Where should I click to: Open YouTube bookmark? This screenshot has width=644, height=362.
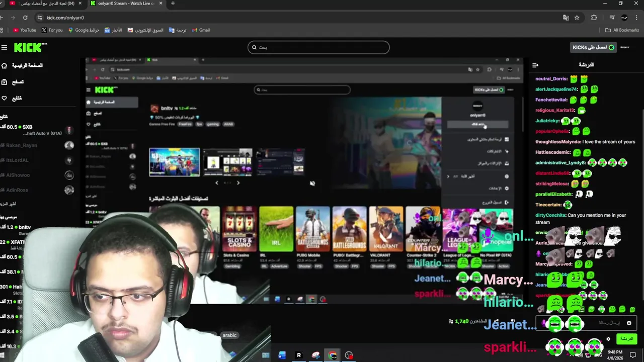(x=25, y=30)
